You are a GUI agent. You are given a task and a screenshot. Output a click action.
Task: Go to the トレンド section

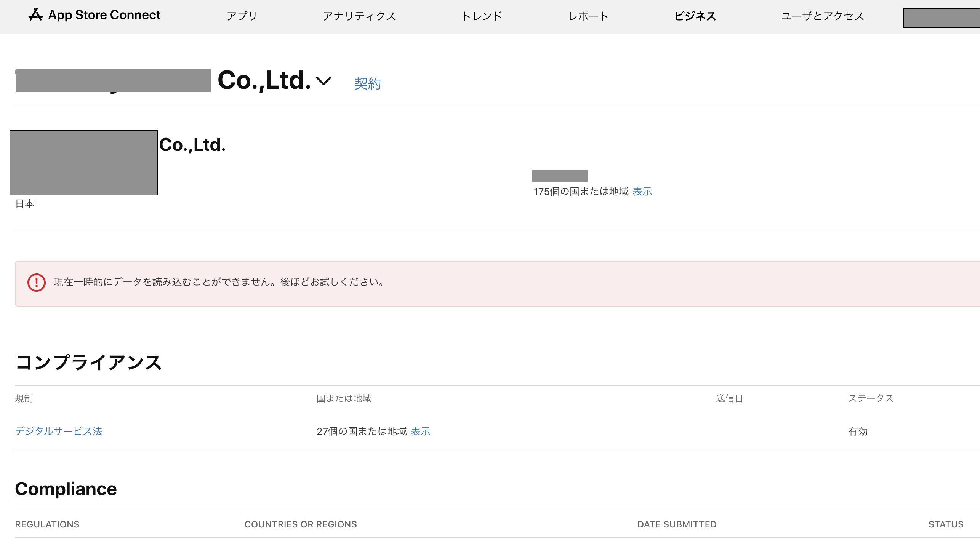coord(482,16)
